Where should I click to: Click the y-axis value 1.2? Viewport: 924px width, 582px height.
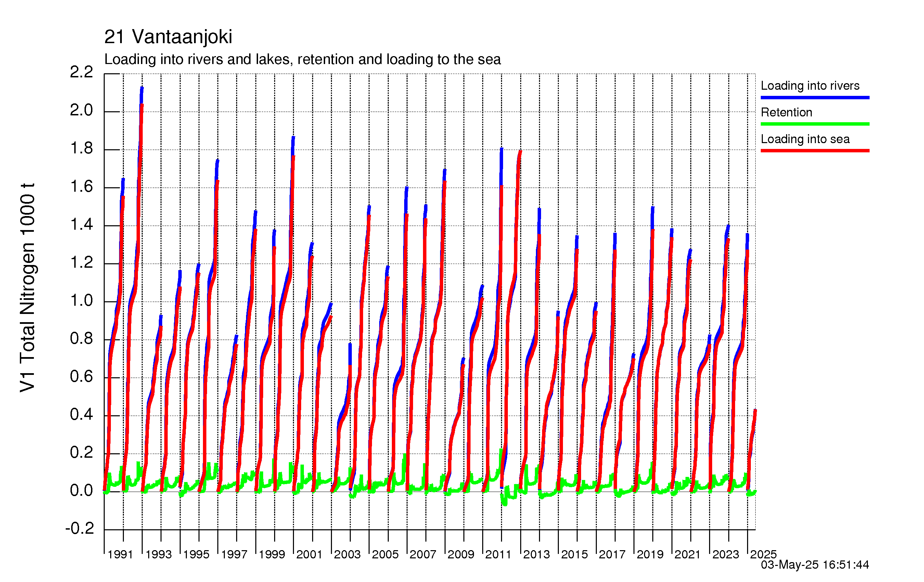[81, 263]
